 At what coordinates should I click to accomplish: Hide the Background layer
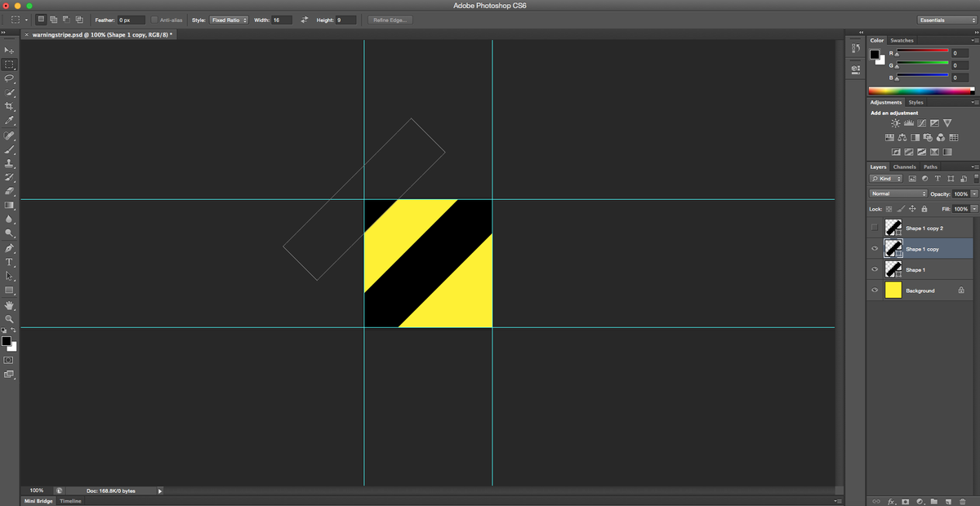(x=875, y=290)
